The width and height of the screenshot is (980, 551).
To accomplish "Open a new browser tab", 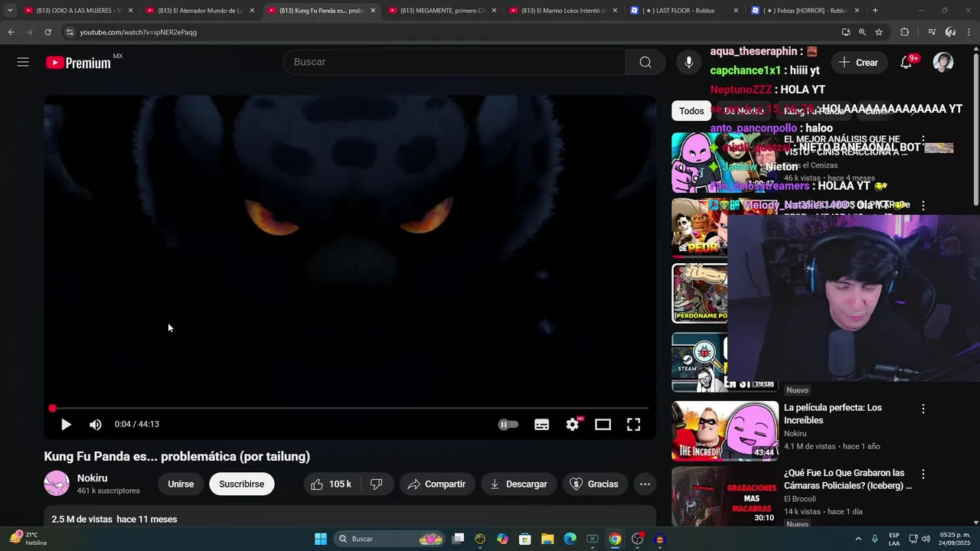I will tap(875, 11).
